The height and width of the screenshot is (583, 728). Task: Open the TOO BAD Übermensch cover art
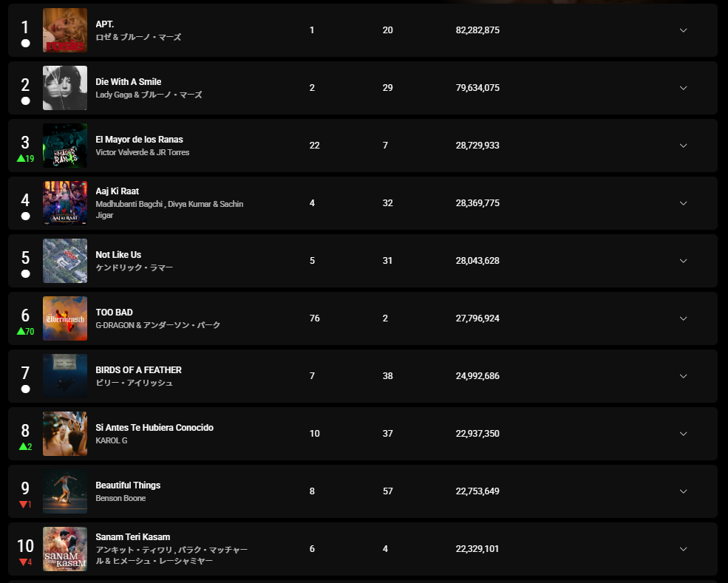click(x=65, y=318)
